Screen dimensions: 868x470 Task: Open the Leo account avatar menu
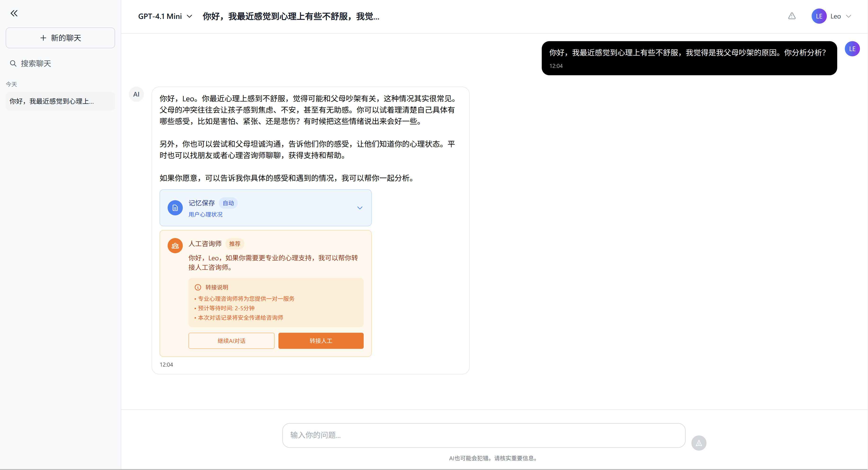[x=819, y=16]
